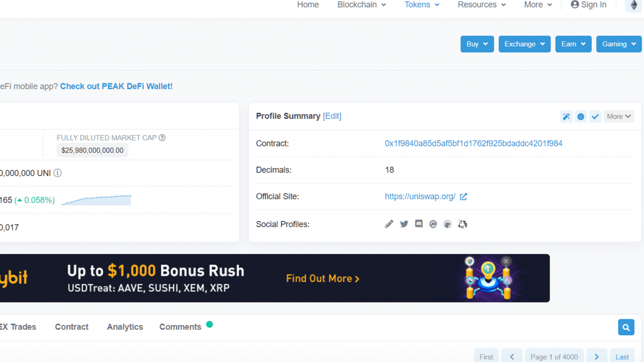Click the Uniswap unicorn social icon
The image size is (644, 362).
point(462,224)
